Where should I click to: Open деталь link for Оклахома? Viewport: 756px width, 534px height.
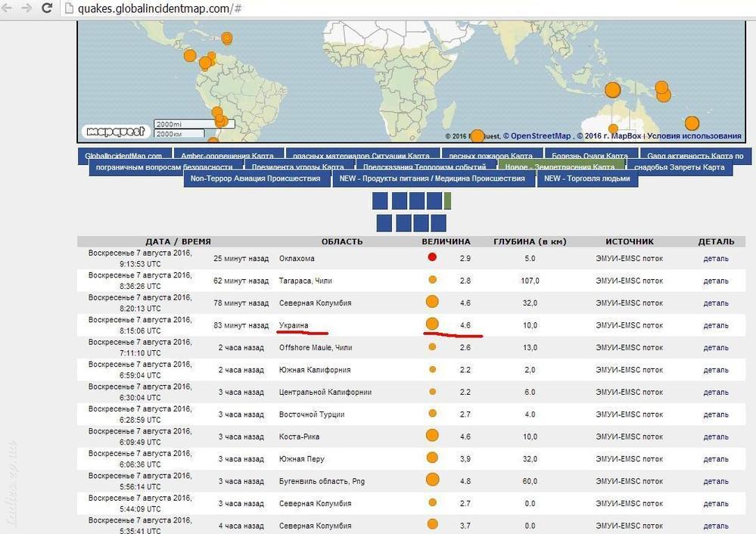(715, 259)
